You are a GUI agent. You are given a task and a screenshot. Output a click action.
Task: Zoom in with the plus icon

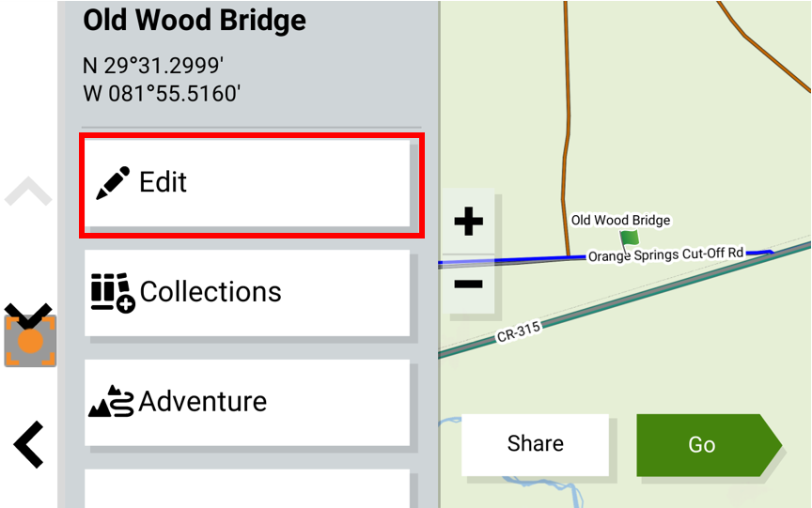469,222
